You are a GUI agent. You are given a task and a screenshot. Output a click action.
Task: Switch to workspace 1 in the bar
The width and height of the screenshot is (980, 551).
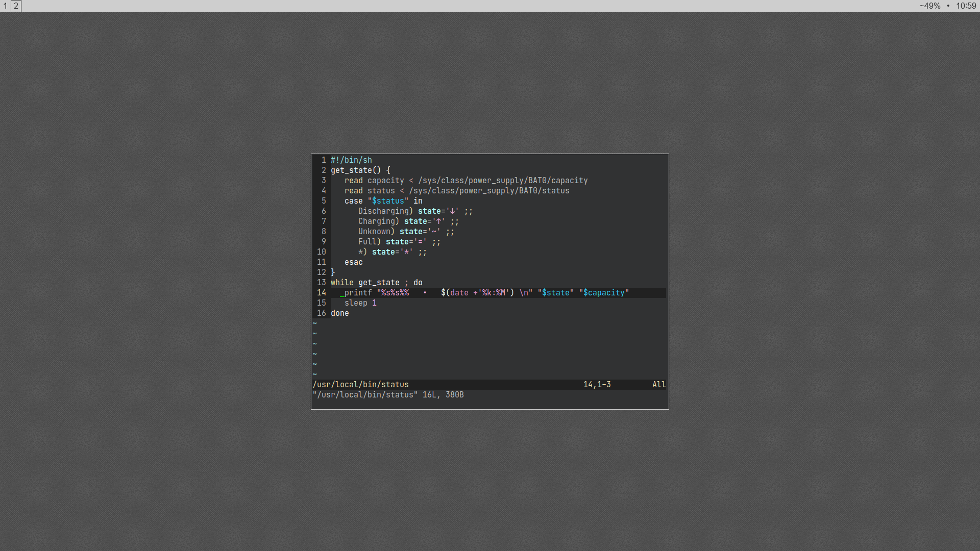tap(5, 6)
